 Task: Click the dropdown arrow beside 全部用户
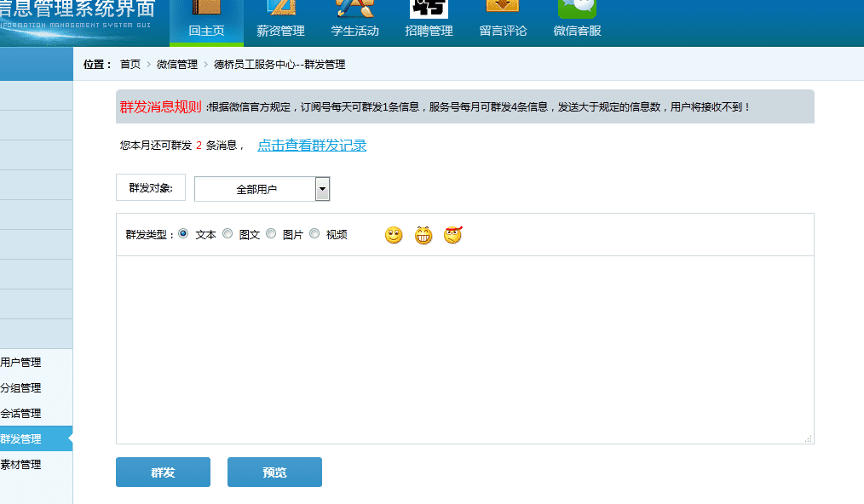[x=321, y=188]
